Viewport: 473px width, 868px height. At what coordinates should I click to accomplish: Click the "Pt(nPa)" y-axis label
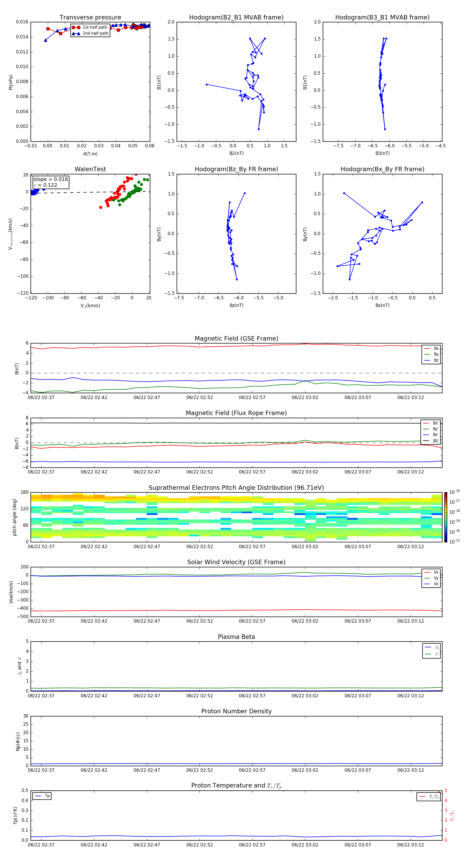point(11,82)
